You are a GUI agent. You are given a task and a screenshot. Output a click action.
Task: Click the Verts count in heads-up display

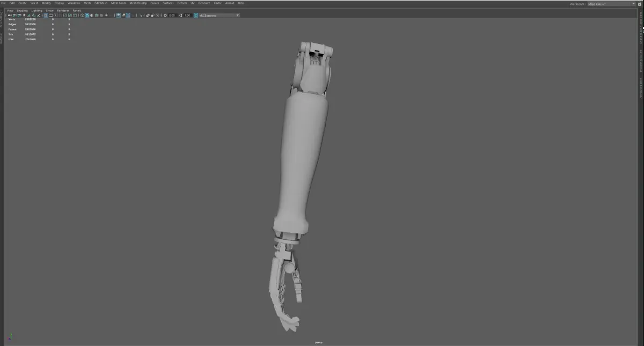(x=31, y=19)
